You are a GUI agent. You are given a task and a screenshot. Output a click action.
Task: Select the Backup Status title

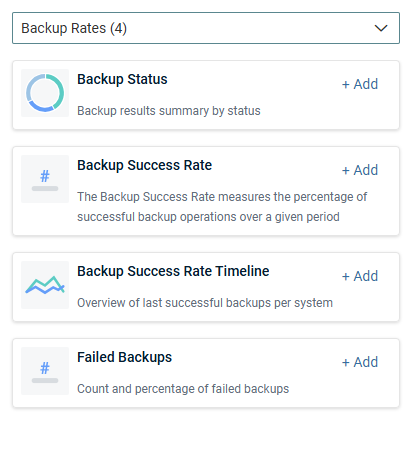tap(122, 79)
